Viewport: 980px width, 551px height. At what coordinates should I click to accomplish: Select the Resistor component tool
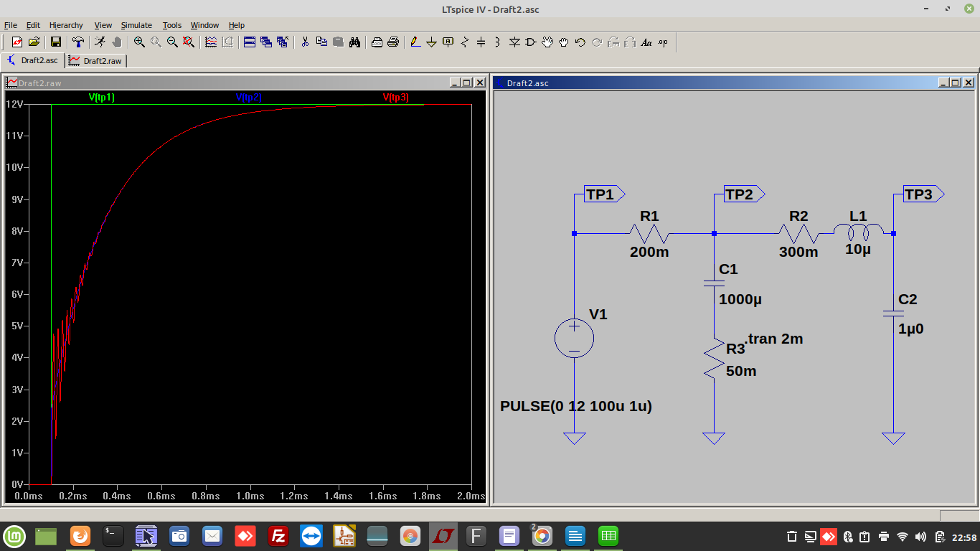point(465,42)
